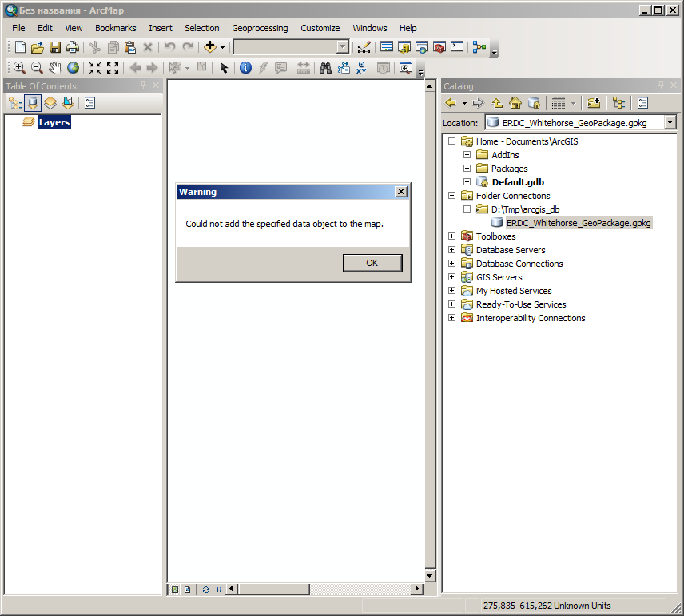Toggle Catalog tree view button
Viewport: 684px width, 616px height.
point(618,103)
